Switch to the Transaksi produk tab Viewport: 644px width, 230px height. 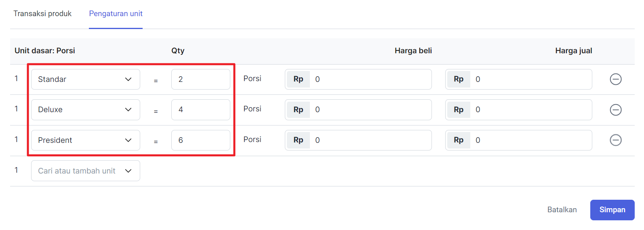click(x=42, y=14)
